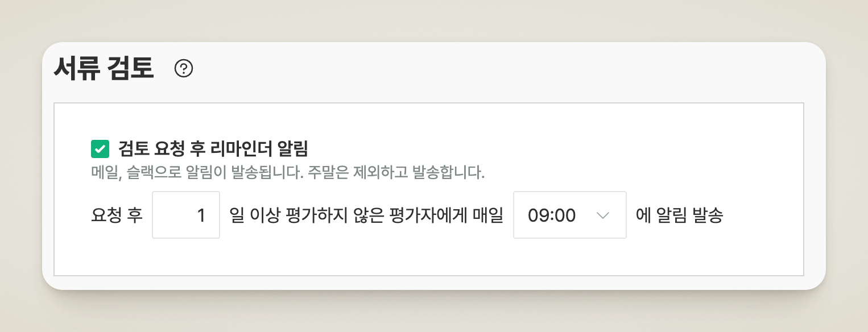The height and width of the screenshot is (332, 868).
Task: Expand the time list using the chevron arrow
Action: click(602, 215)
